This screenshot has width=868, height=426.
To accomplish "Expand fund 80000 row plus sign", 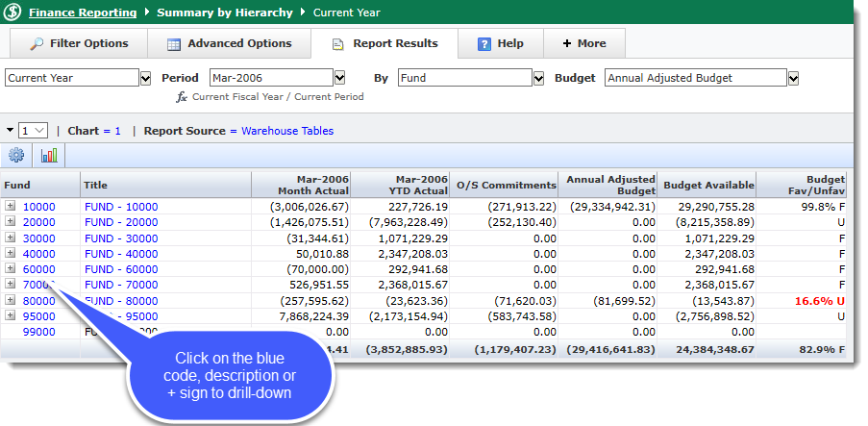I will 11,300.
